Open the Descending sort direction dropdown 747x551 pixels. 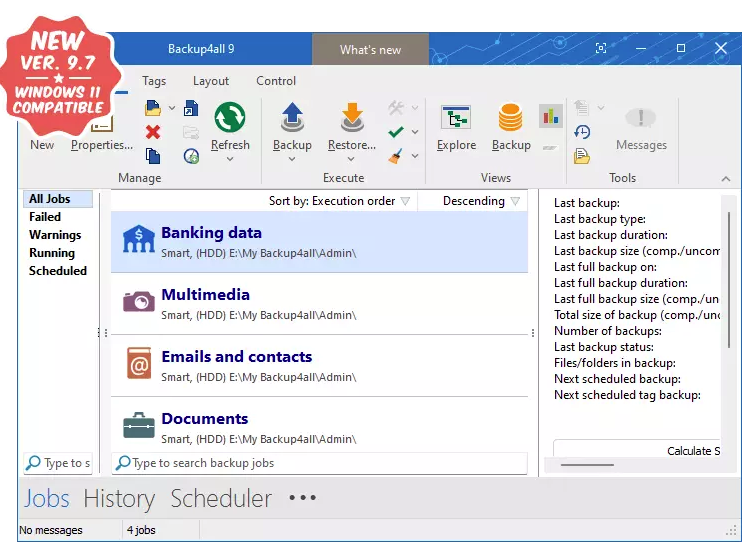point(481,201)
